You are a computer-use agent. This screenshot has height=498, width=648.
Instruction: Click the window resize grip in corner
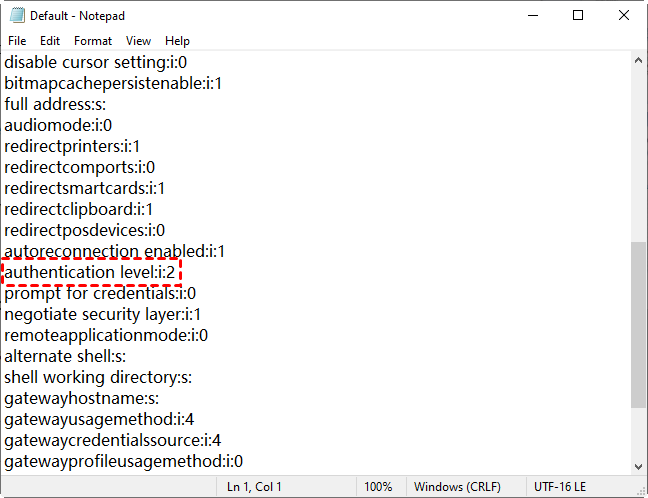[640, 490]
